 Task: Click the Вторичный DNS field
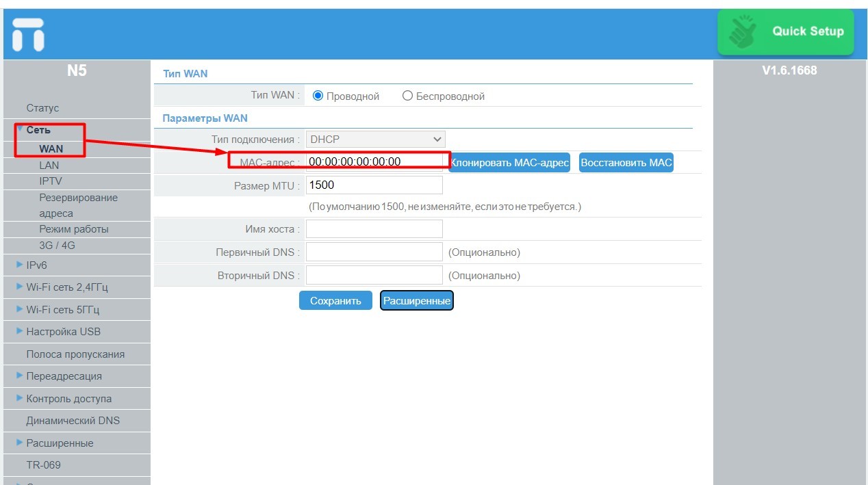pos(374,276)
